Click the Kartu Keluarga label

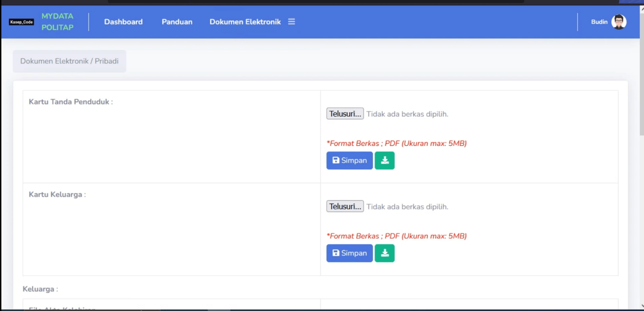pyautogui.click(x=57, y=195)
